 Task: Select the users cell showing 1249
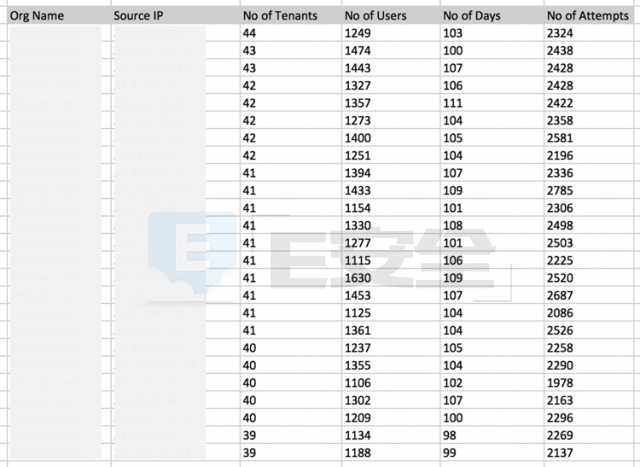[x=391, y=33]
